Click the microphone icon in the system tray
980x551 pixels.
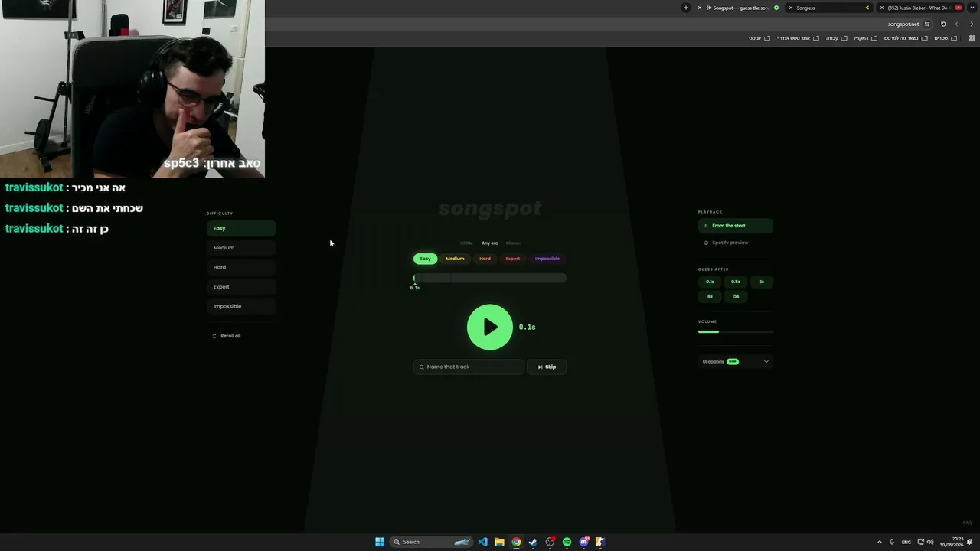(x=891, y=542)
